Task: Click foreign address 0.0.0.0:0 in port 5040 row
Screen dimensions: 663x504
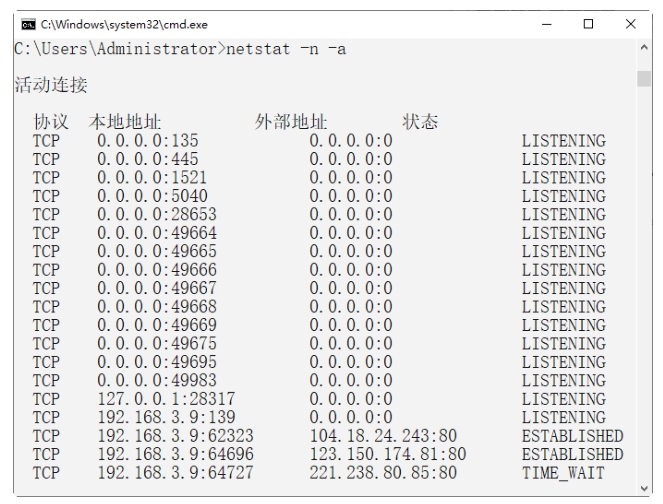Action: pyautogui.click(x=351, y=196)
